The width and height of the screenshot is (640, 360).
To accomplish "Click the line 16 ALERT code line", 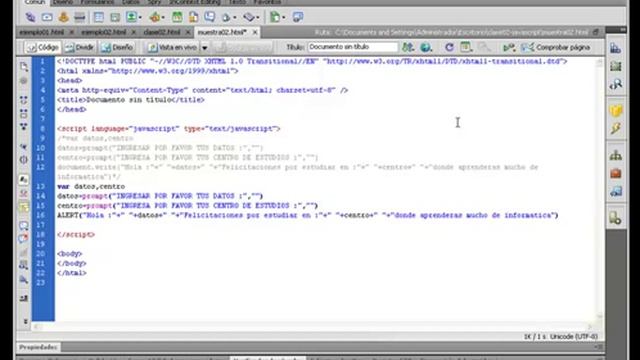I will (307, 216).
